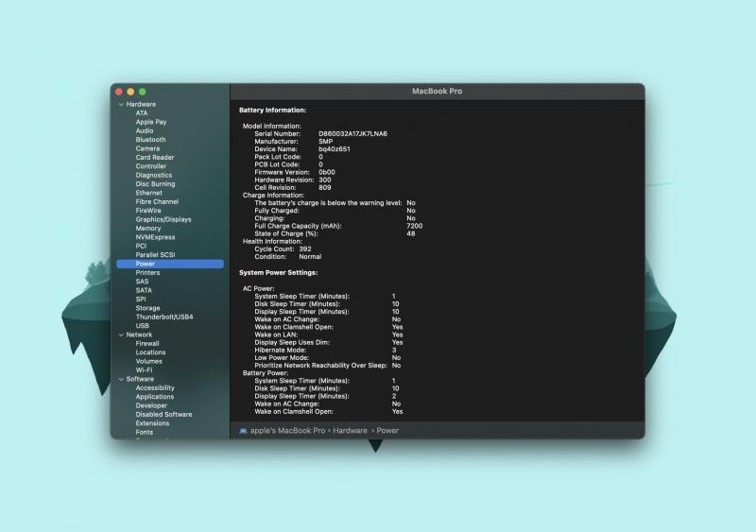Open Firewall under Network
The image size is (756, 532).
pos(147,343)
